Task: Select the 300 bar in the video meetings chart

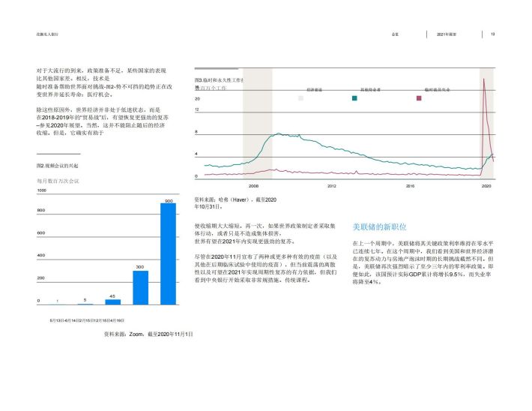Action: 140,288
